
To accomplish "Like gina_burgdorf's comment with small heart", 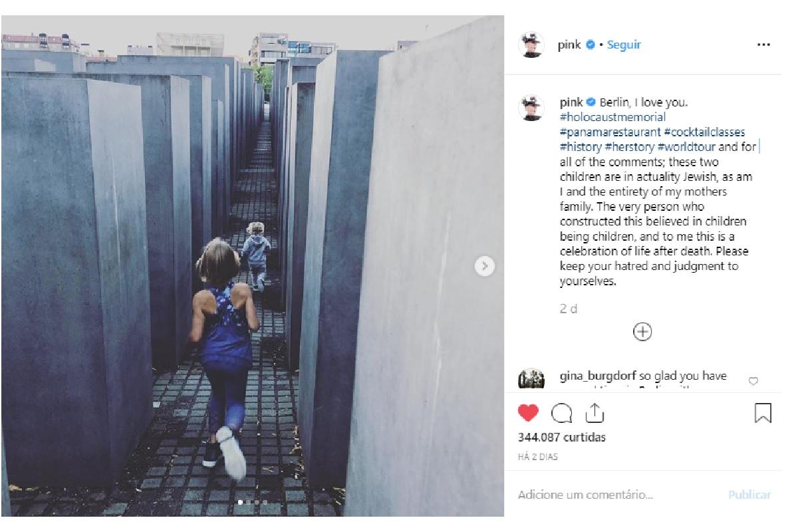I will click(753, 381).
